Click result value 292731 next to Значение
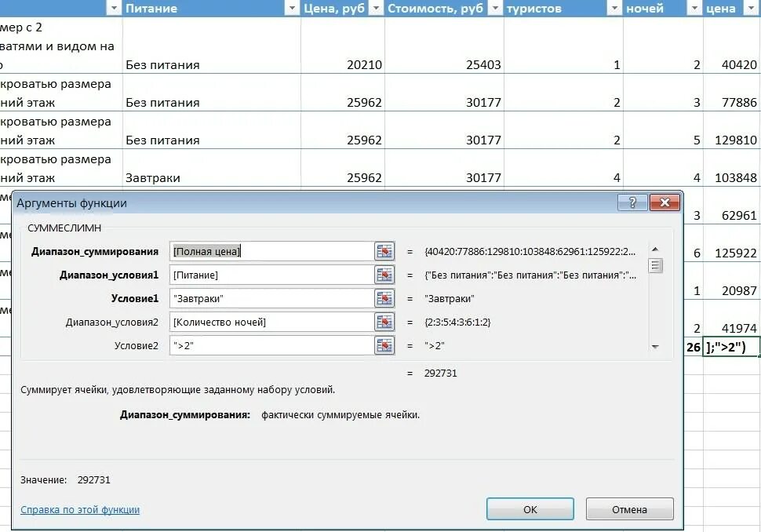Screen dimensions: 761x532 point(93,479)
